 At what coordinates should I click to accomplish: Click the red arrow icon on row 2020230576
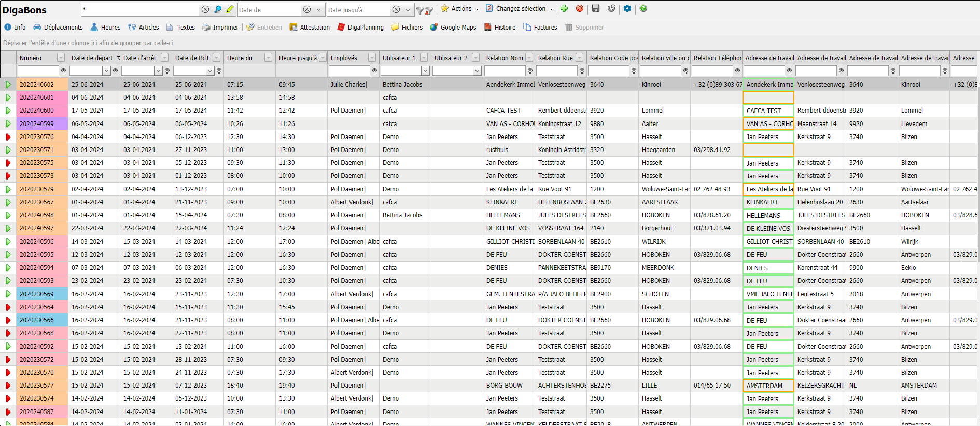pyautogui.click(x=8, y=137)
